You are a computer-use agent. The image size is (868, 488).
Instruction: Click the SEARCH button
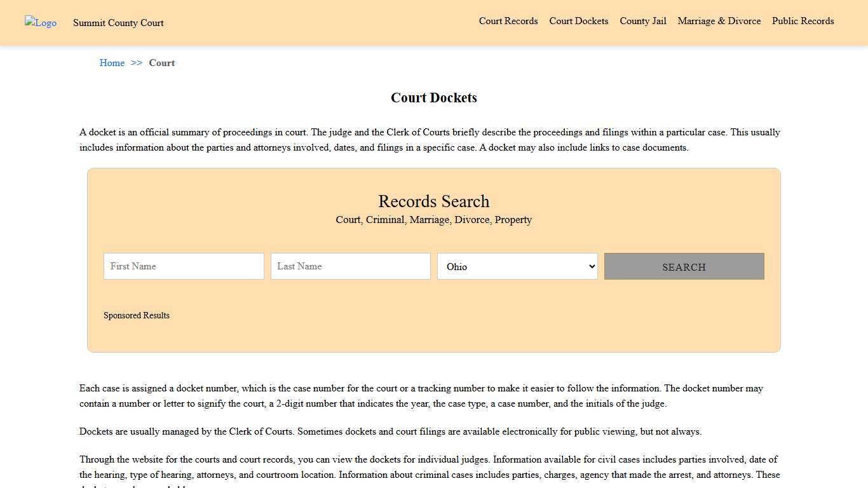(683, 266)
